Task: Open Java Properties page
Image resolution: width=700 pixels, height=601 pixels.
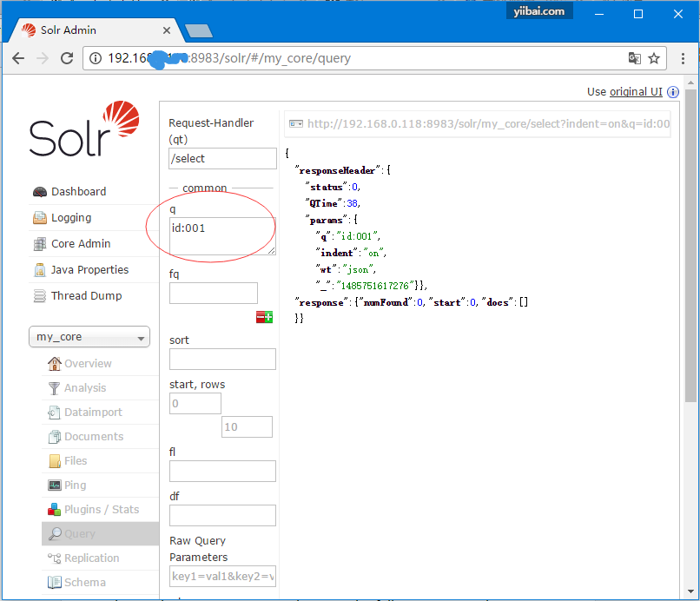Action: tap(89, 270)
